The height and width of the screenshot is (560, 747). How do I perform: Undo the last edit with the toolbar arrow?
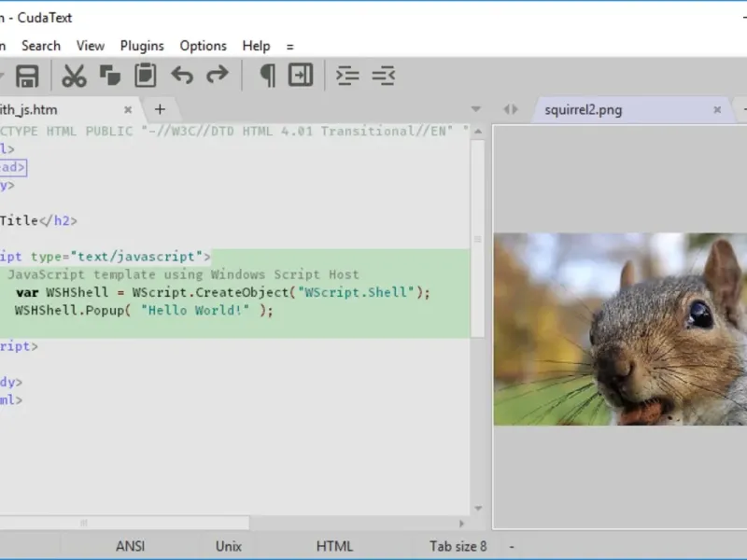click(182, 76)
